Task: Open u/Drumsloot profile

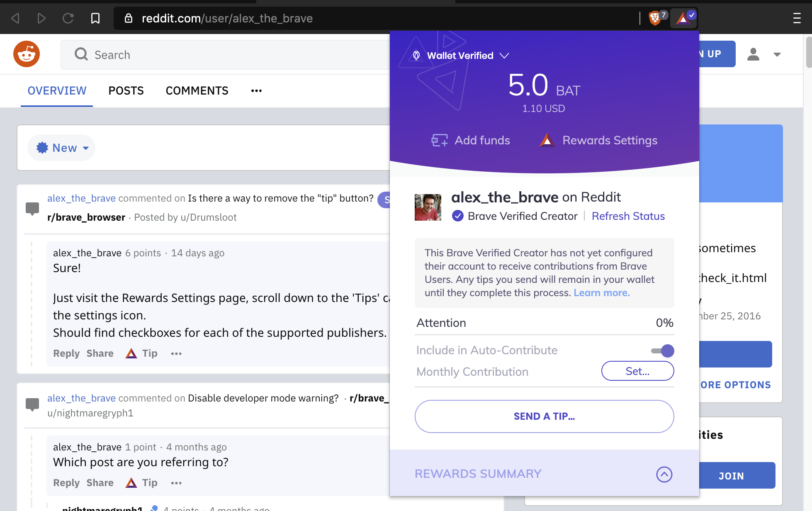Action: click(209, 217)
